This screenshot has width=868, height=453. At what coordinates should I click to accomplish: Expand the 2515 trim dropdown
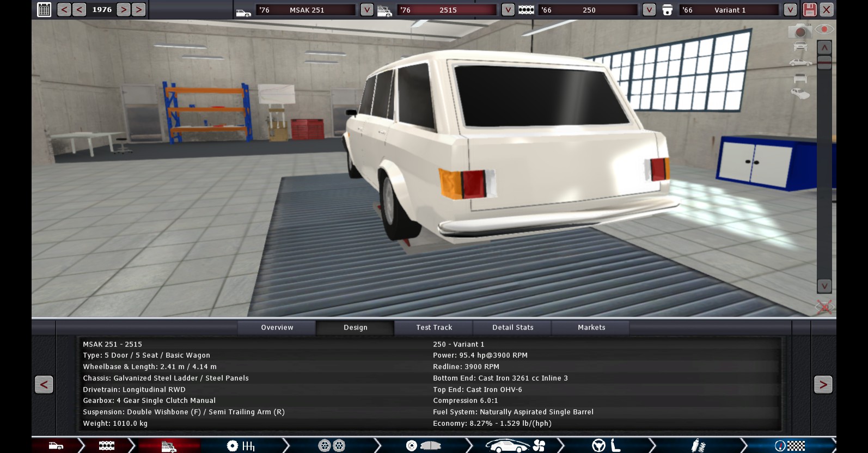point(508,10)
